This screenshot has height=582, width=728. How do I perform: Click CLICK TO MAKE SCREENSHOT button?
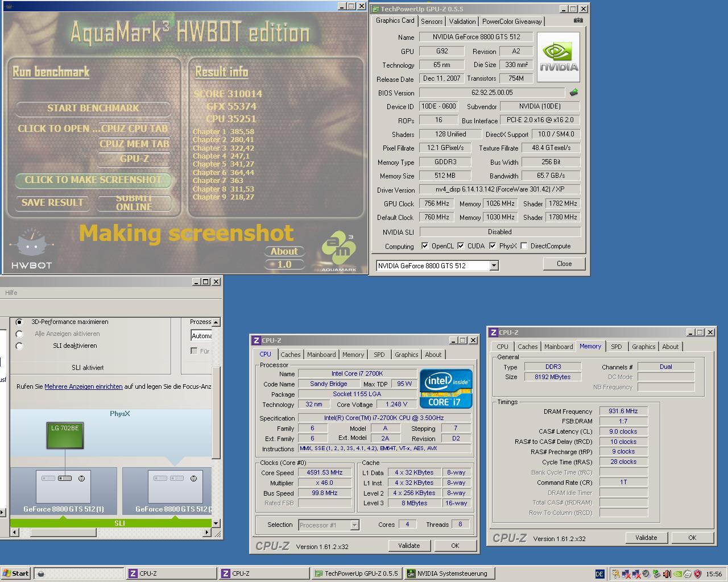click(x=93, y=180)
